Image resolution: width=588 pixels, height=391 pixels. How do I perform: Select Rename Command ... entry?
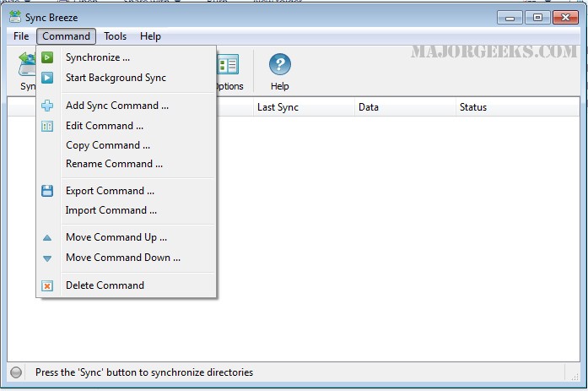tap(127, 164)
